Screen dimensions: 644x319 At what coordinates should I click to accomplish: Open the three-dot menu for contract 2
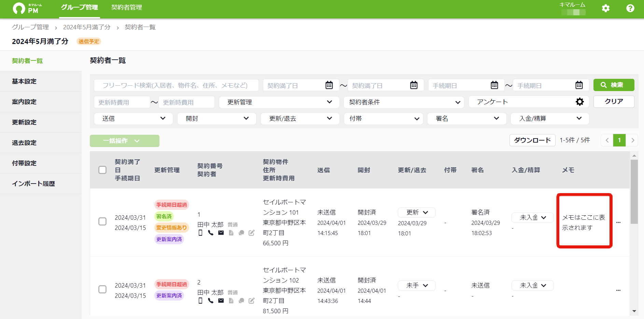coord(618,290)
